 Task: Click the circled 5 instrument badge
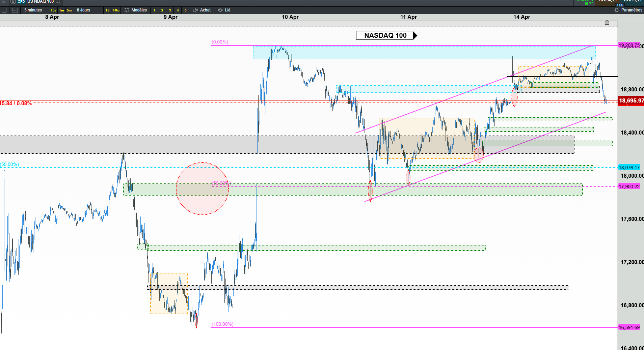(13, 2)
